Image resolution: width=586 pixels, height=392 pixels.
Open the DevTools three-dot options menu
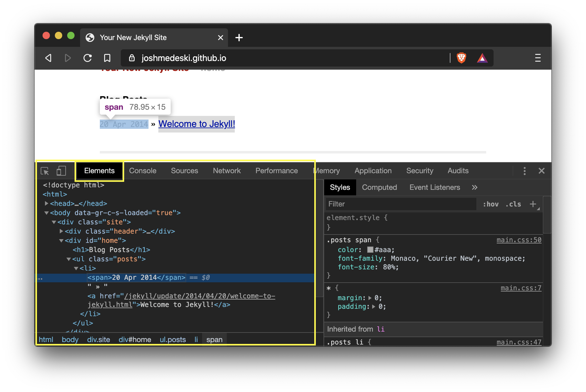coord(524,171)
